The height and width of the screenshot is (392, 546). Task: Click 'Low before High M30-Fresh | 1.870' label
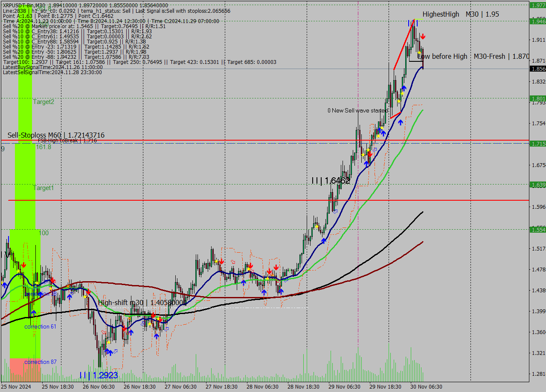473,56
